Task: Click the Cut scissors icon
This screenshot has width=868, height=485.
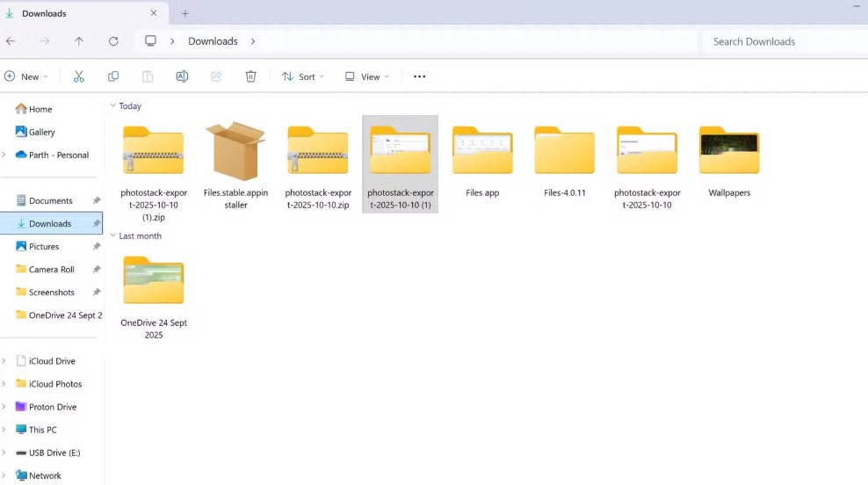Action: coord(79,76)
